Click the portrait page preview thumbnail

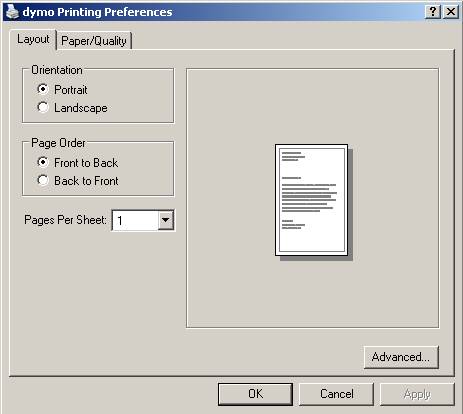313,201
